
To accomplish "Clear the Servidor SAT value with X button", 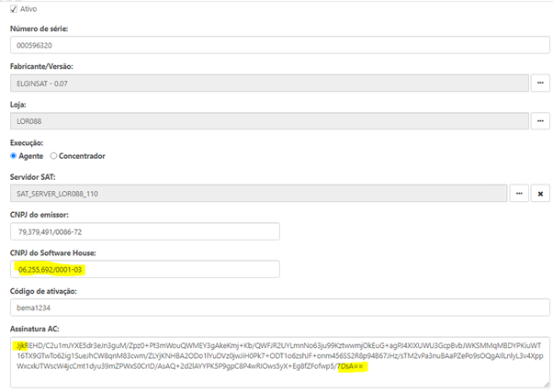I will coord(540,194).
